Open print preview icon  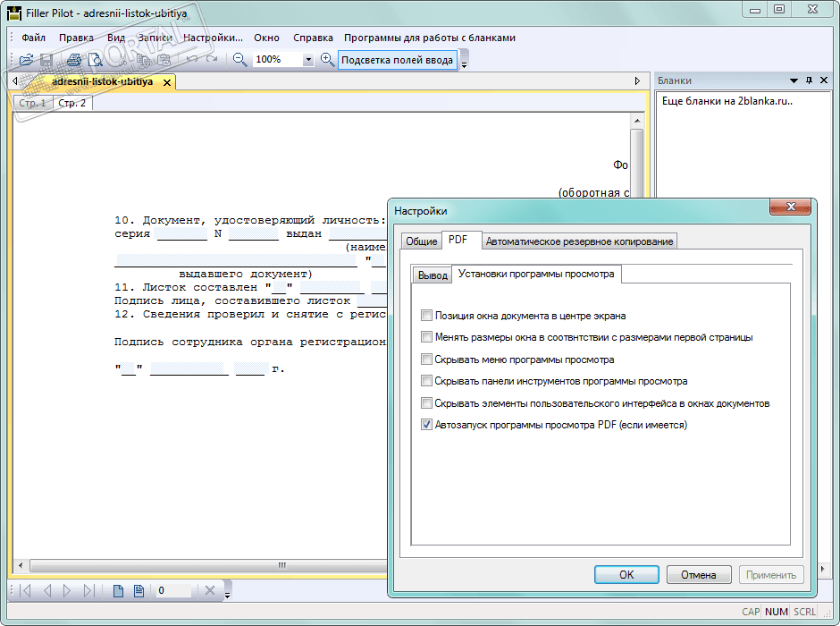tap(95, 60)
